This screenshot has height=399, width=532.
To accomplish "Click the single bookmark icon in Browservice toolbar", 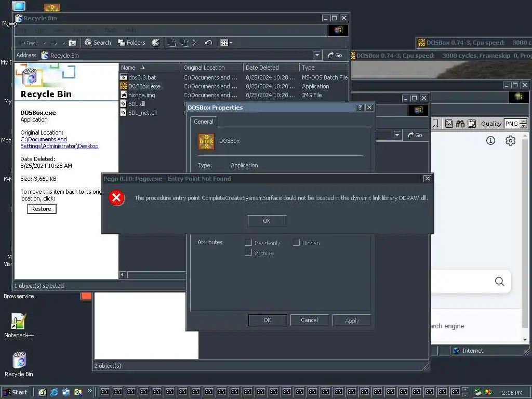I will [435, 124].
